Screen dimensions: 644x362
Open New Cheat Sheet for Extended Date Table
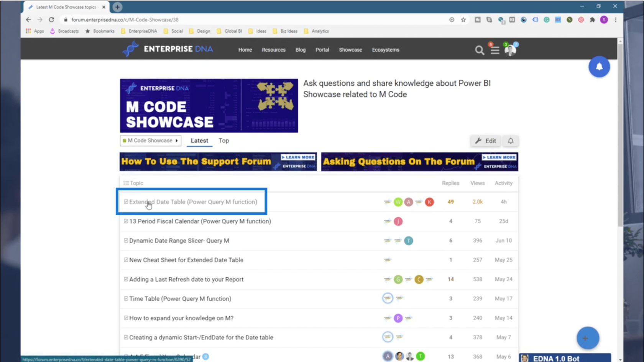click(186, 260)
